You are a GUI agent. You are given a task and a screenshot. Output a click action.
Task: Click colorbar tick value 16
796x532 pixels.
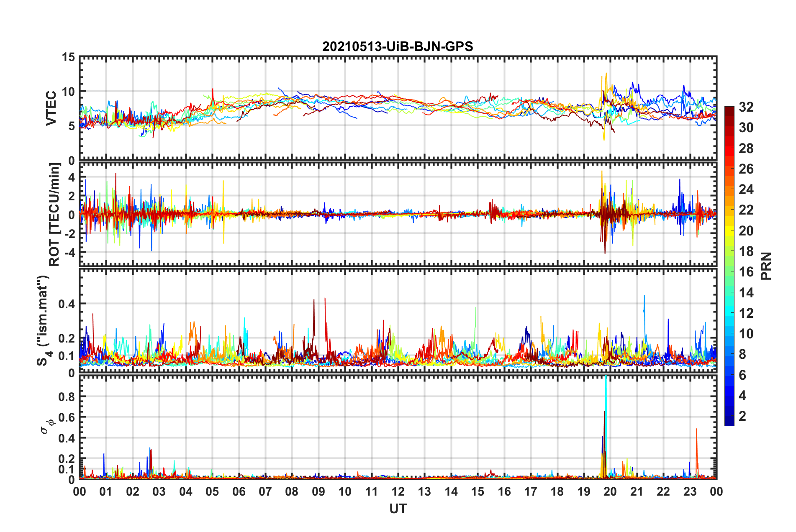(746, 272)
